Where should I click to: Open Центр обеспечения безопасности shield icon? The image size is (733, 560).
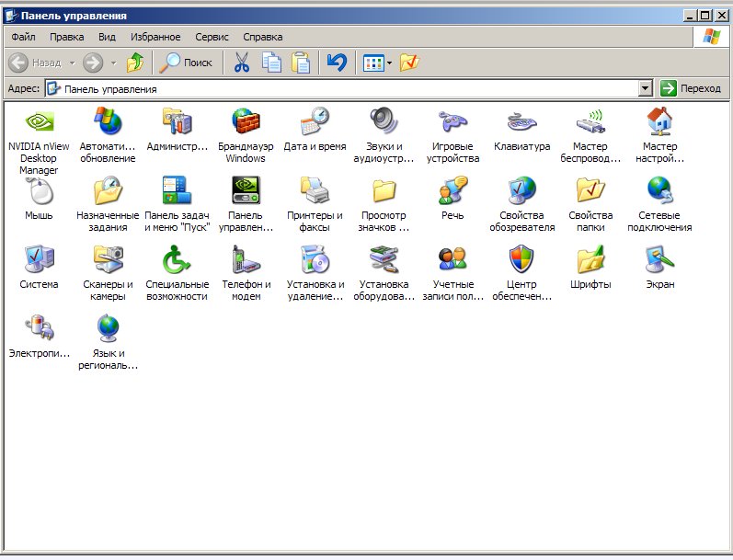click(x=521, y=259)
